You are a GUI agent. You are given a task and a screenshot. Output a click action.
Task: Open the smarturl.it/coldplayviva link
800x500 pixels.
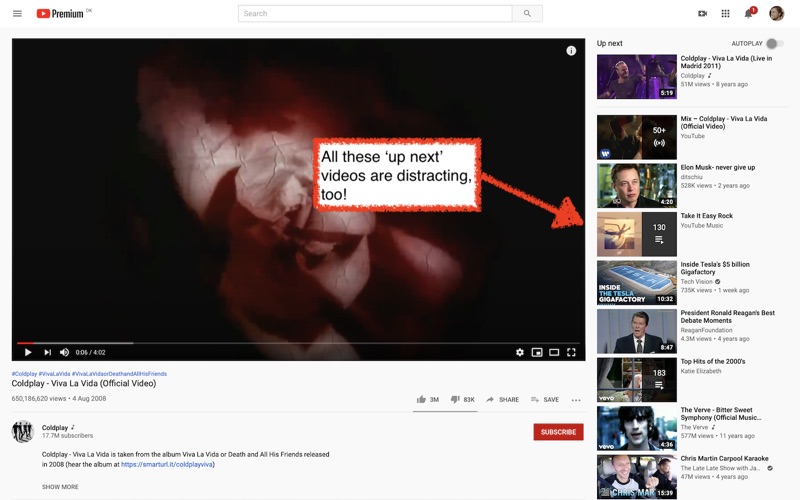[167, 465]
